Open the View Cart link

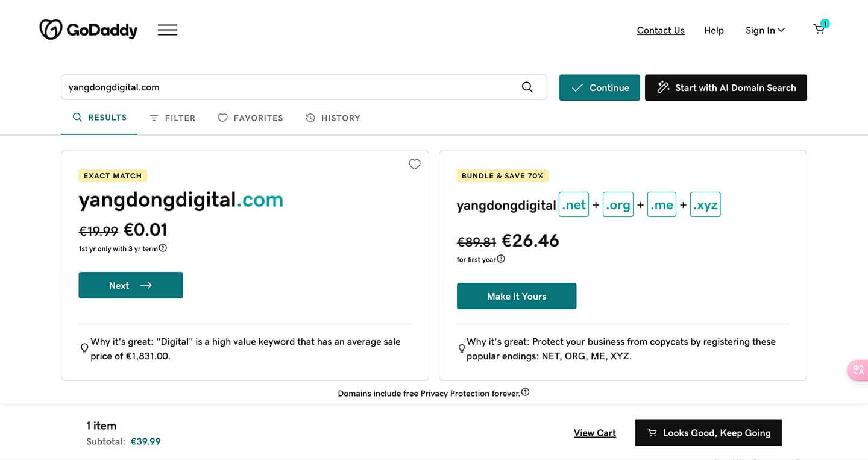click(x=595, y=433)
